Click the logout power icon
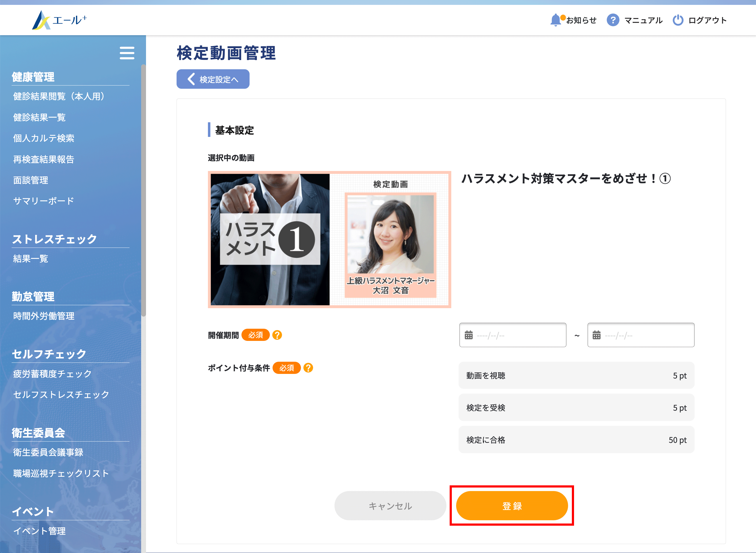The width and height of the screenshot is (756, 553). (x=678, y=20)
